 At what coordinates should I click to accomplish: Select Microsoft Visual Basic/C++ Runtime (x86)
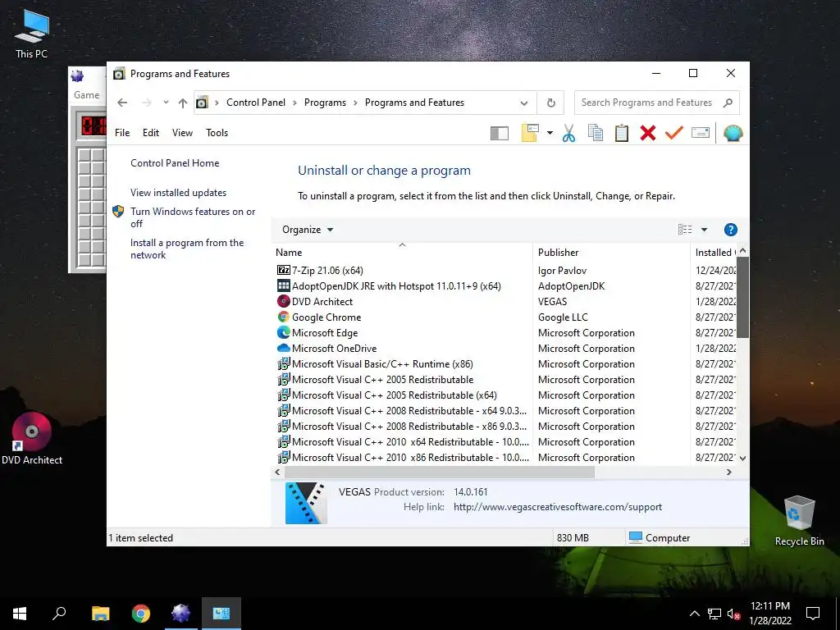coord(504,363)
